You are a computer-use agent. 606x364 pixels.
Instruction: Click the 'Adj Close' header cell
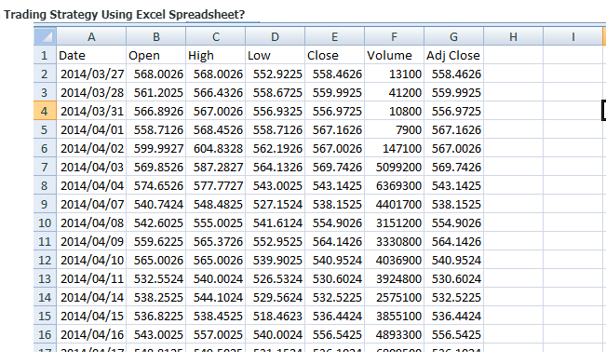click(x=453, y=55)
